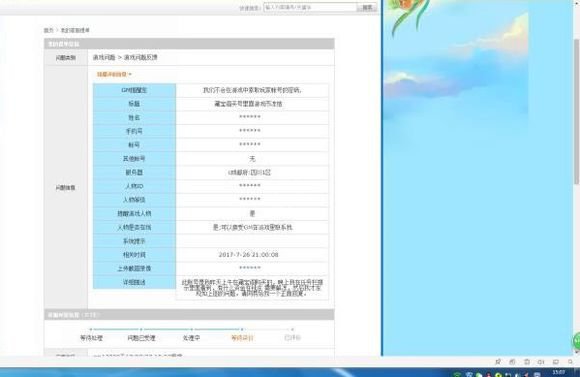Click the orange 等待评价 progress step
This screenshot has width=580, height=377.
point(242,338)
